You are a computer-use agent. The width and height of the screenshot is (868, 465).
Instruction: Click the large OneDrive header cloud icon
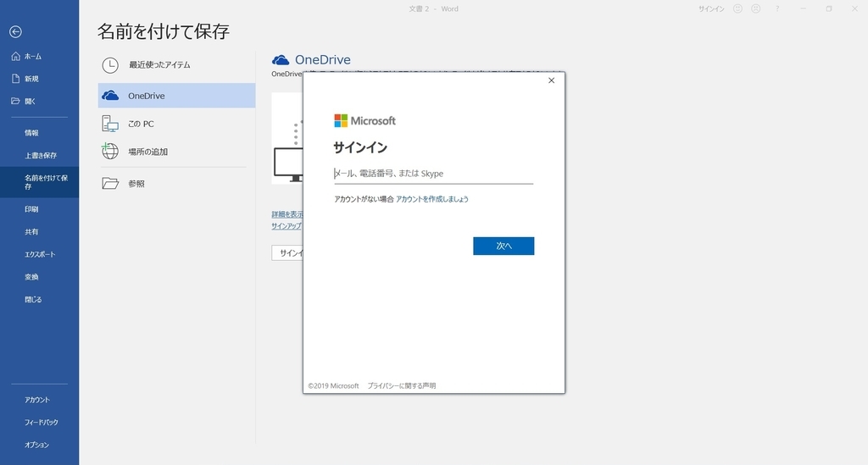point(281,60)
